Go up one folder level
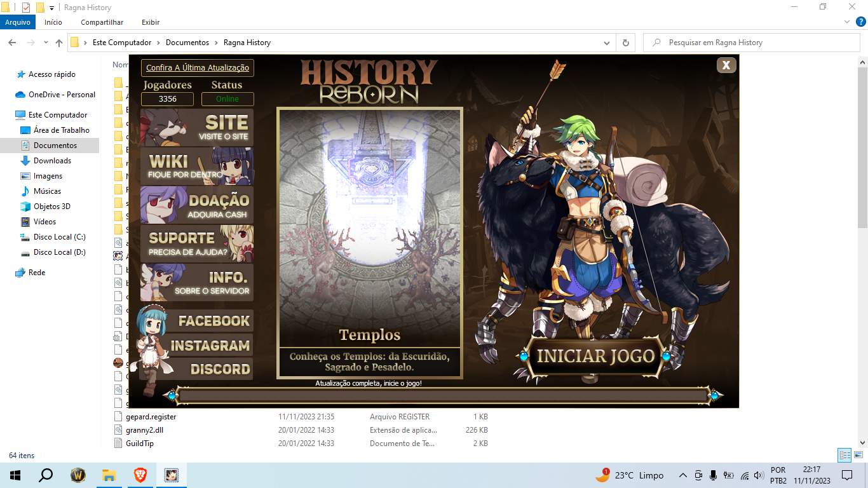This screenshot has width=868, height=488. coord(59,43)
